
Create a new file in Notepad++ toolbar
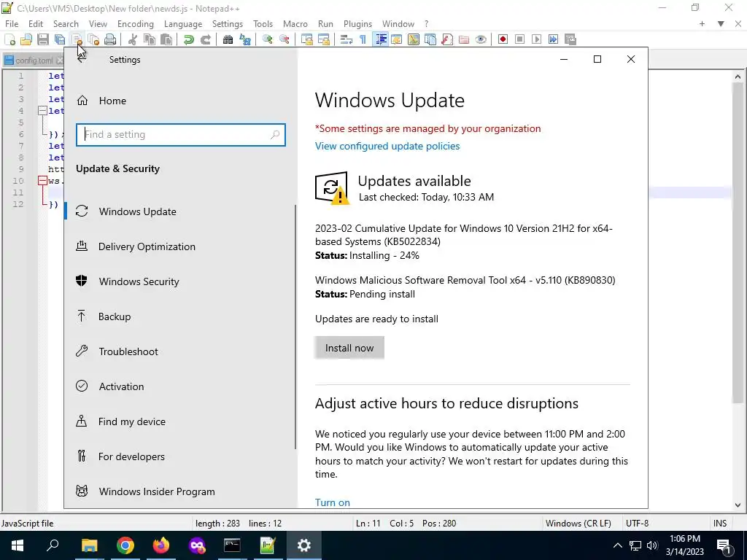point(9,39)
